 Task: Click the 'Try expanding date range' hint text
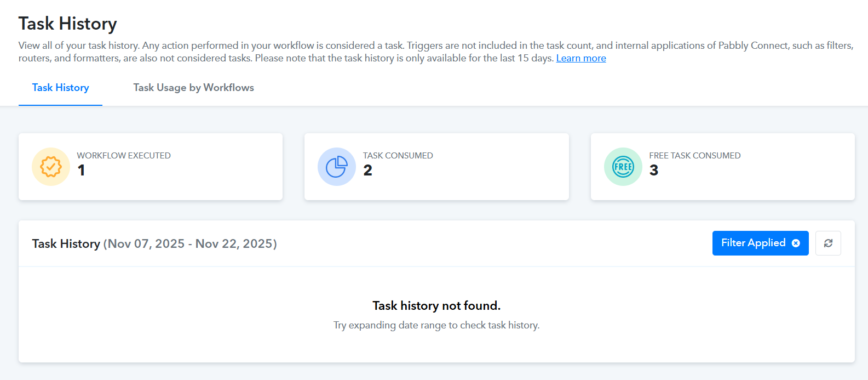(x=436, y=325)
